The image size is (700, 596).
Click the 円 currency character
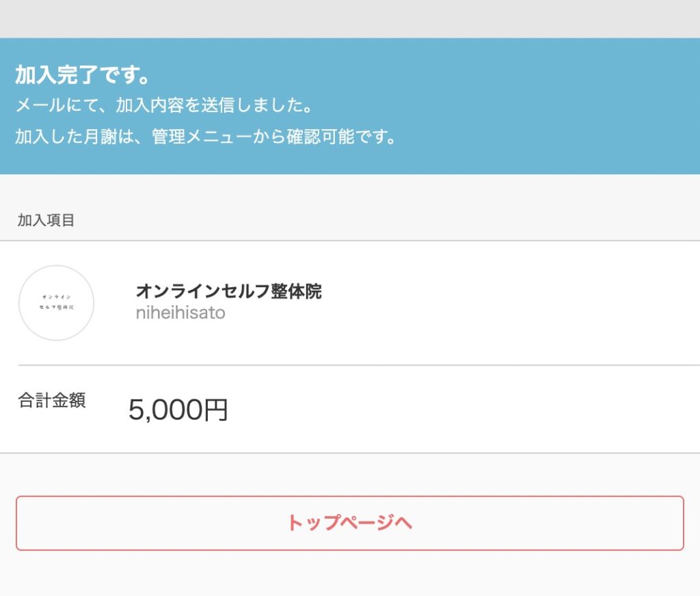tap(216, 410)
